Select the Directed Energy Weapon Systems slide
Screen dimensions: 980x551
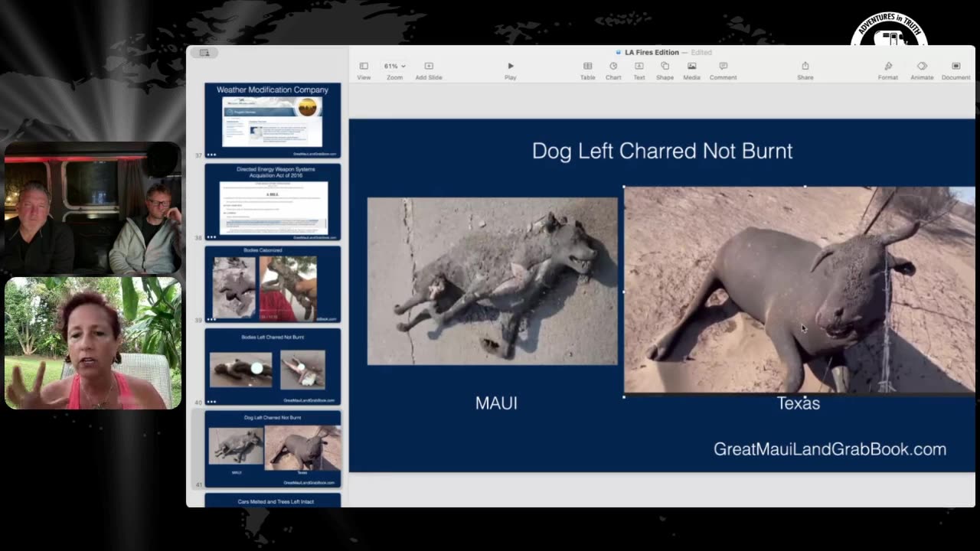[273, 202]
